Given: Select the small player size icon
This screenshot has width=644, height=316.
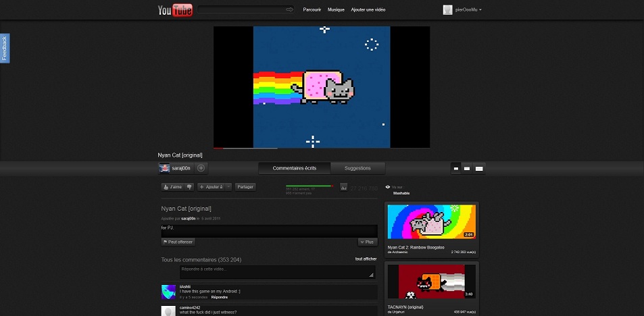Looking at the screenshot, I should pos(456,169).
